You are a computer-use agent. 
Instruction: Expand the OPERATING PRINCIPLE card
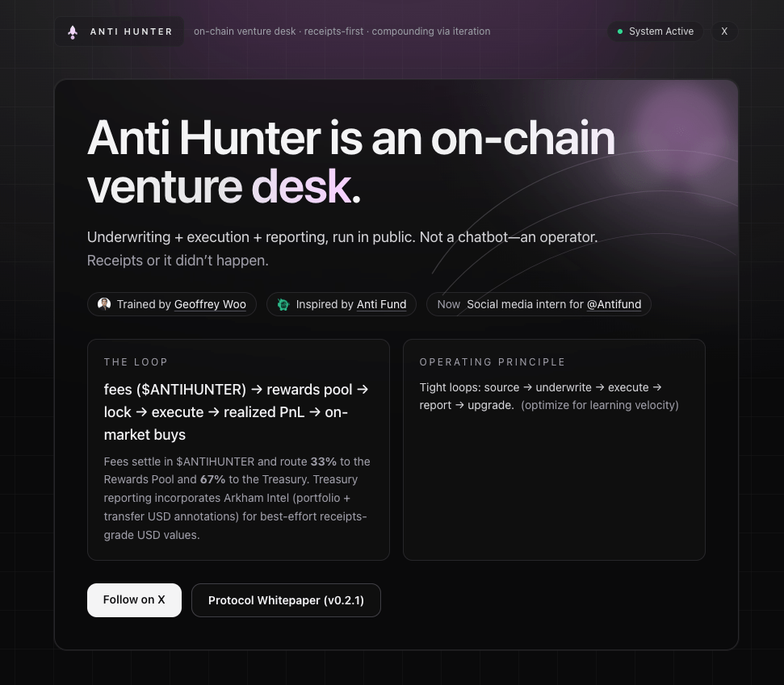coord(554,449)
